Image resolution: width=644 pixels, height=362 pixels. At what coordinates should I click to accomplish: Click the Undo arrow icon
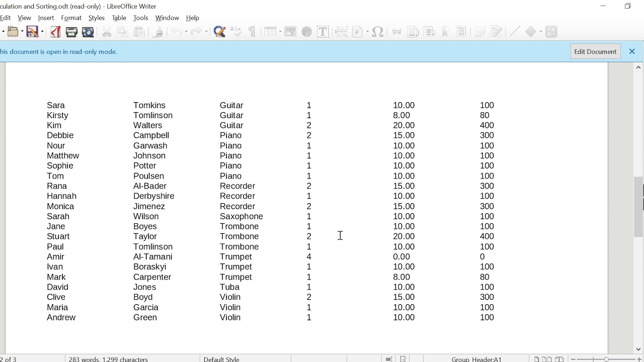tap(176, 32)
